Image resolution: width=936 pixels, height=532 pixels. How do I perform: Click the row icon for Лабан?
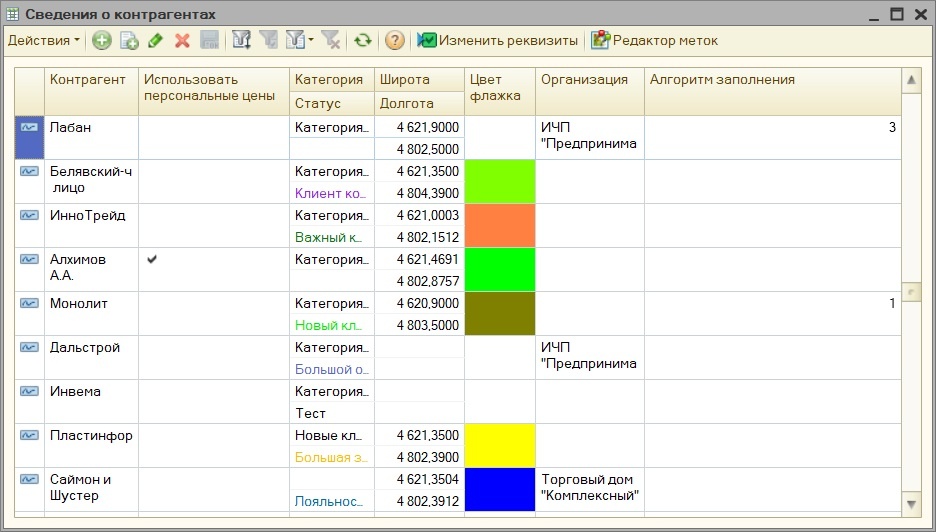click(x=29, y=127)
